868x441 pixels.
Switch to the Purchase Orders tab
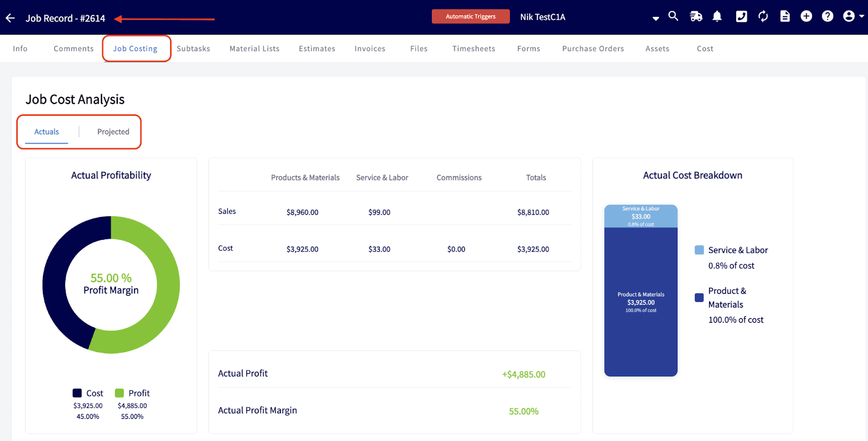593,49
